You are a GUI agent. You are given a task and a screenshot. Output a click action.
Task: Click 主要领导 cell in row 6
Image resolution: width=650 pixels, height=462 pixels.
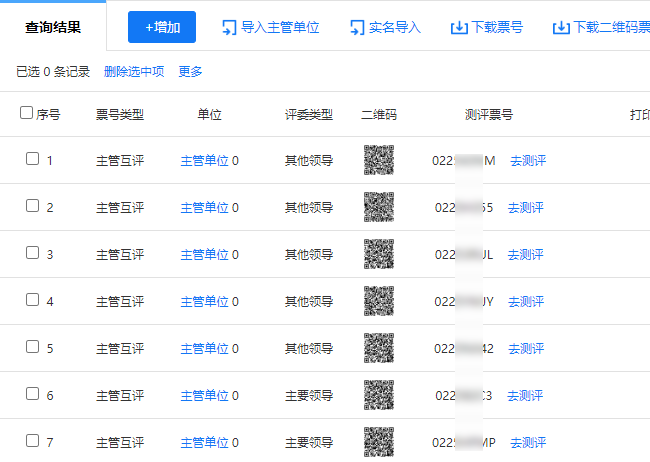point(309,395)
